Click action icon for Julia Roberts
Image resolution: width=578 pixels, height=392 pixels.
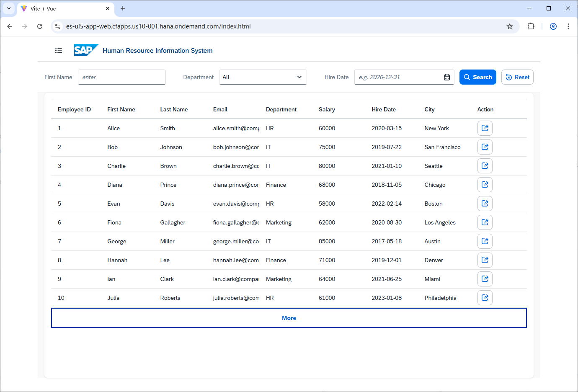[485, 298]
